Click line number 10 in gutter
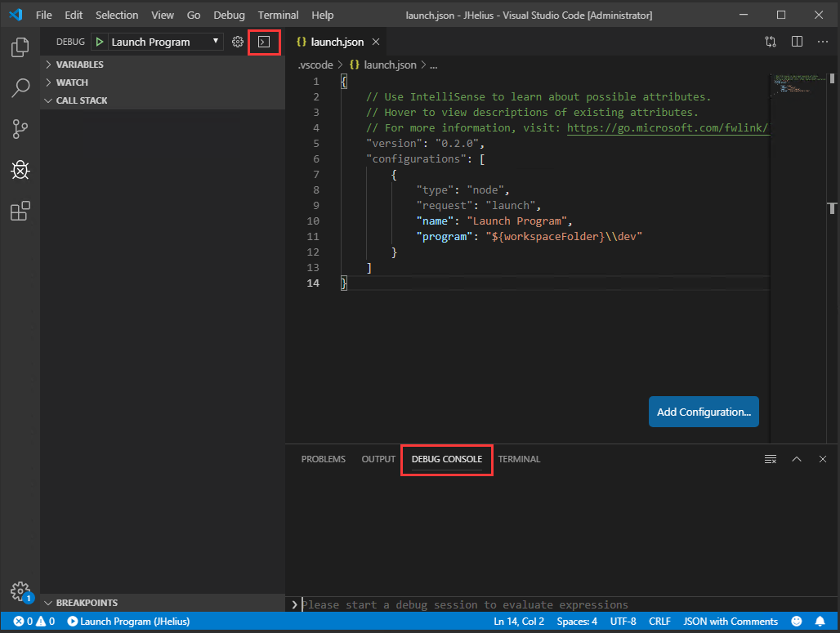The image size is (840, 633). pyautogui.click(x=313, y=221)
